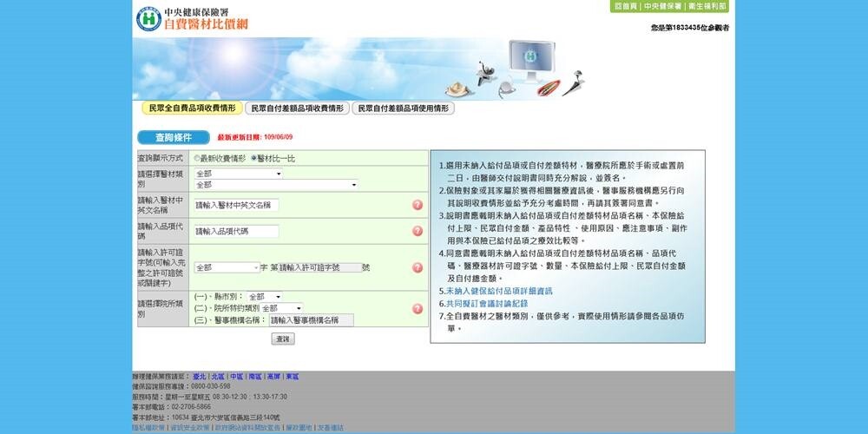The height and width of the screenshot is (434, 868).
Task: Focus the 許可證字號 number input field
Action: [320, 267]
